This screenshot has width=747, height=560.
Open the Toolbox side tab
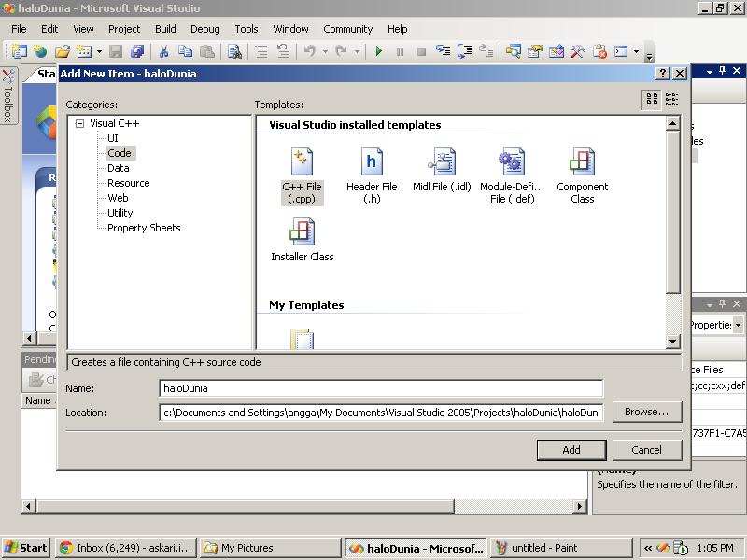pyautogui.click(x=8, y=95)
